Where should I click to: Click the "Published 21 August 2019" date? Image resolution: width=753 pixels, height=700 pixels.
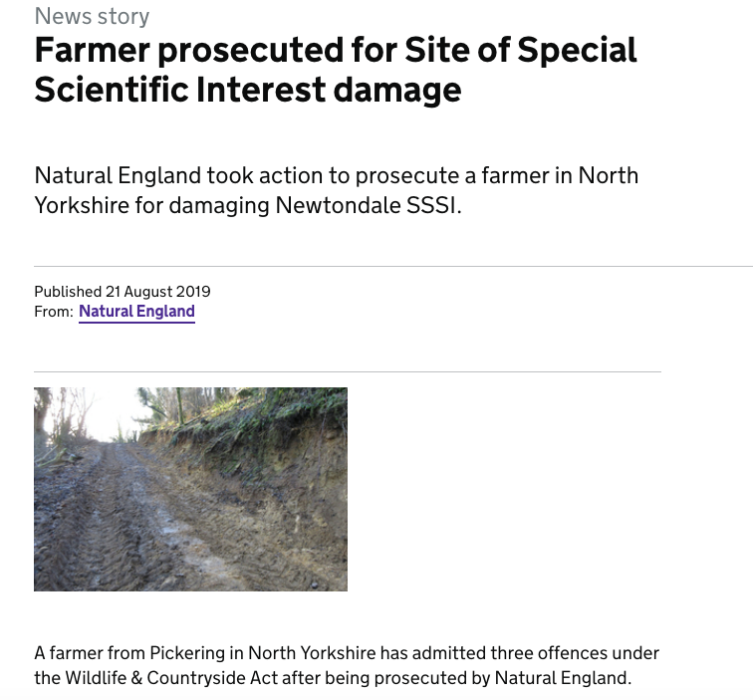(123, 292)
